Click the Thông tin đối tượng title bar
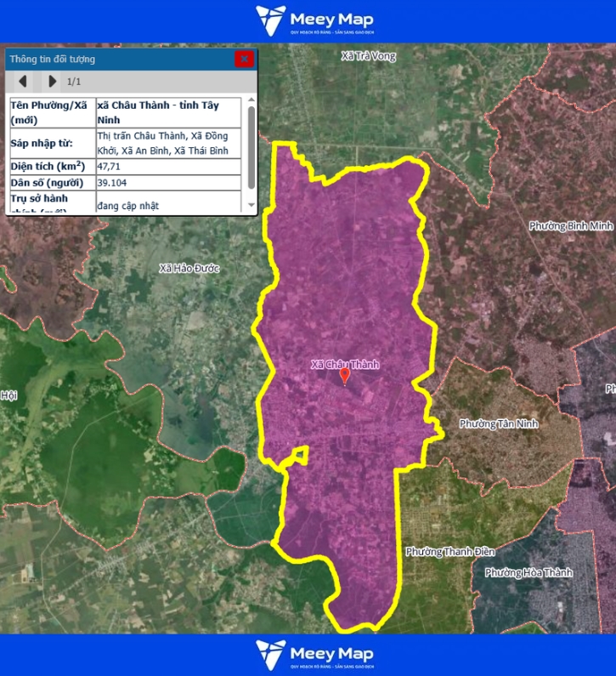This screenshot has width=616, height=676. 119,59
